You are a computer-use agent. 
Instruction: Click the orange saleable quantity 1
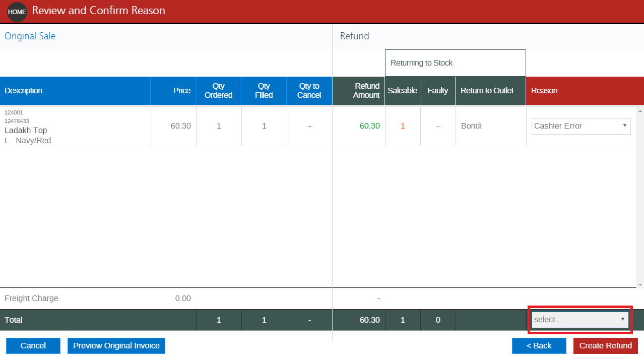(403, 126)
